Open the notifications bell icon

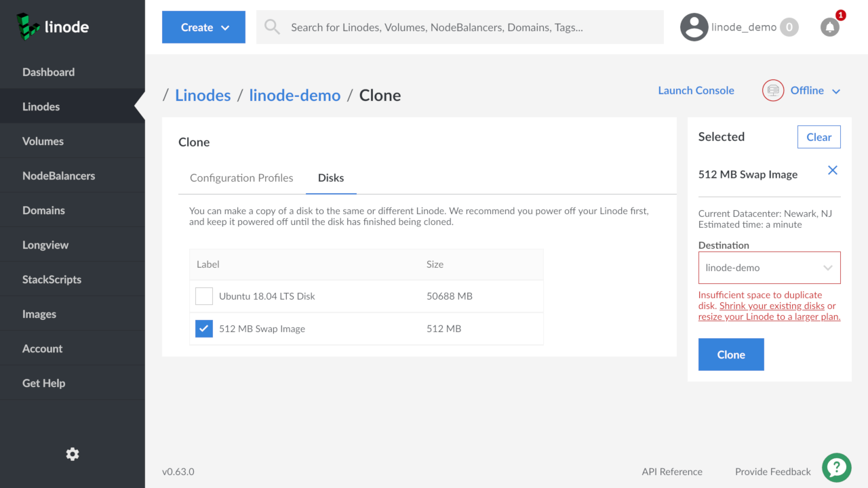[x=829, y=27]
